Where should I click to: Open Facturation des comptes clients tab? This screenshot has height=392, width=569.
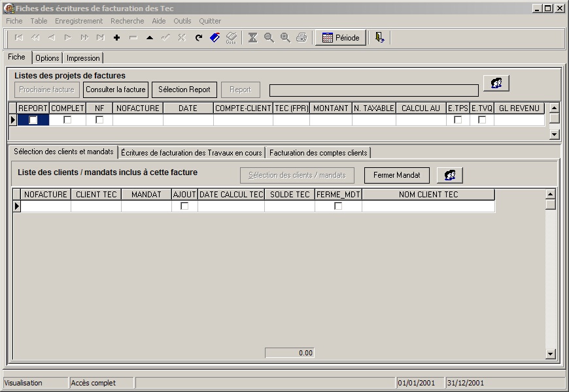click(x=318, y=152)
